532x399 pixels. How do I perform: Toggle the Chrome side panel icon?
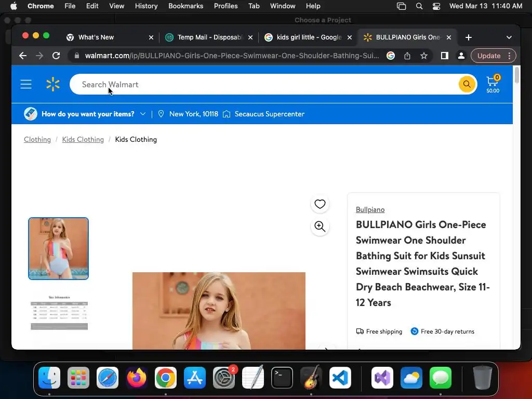[x=444, y=56]
